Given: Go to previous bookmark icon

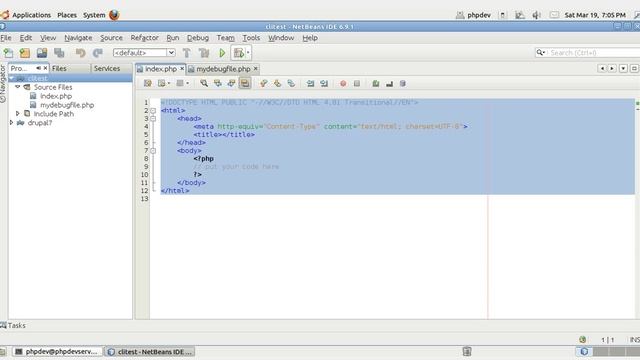Looking at the screenshot, I should point(264,83).
